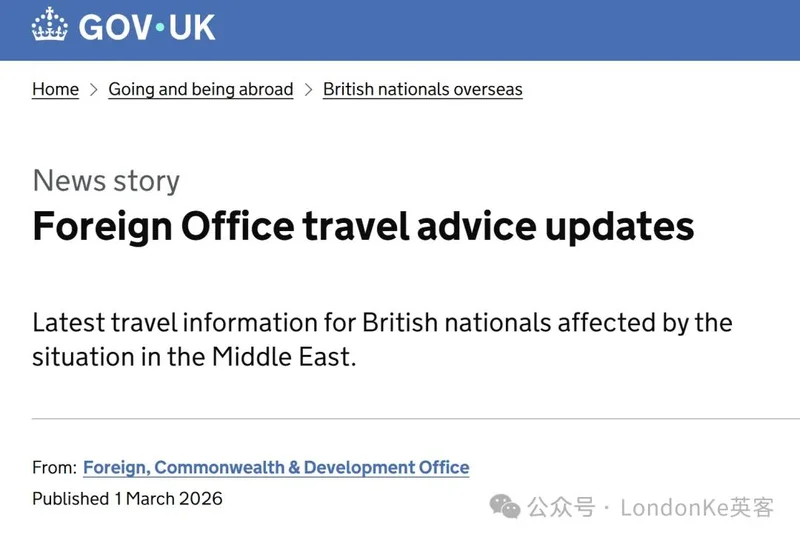
Task: Open the 'British nationals overseas' breadcrumb
Action: (x=422, y=89)
